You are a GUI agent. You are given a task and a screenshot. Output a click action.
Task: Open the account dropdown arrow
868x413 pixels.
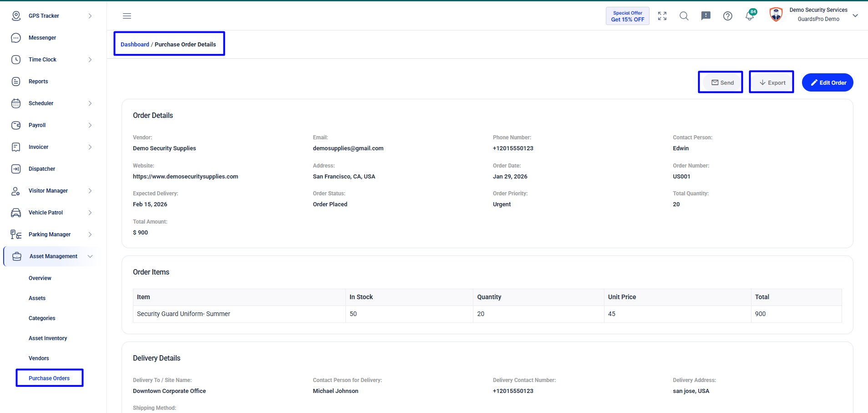855,15
